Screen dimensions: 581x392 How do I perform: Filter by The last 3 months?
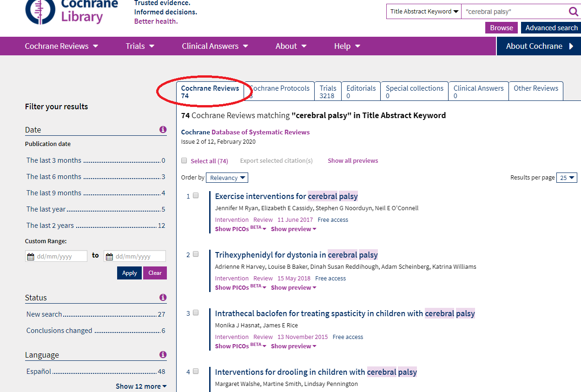pos(96,160)
